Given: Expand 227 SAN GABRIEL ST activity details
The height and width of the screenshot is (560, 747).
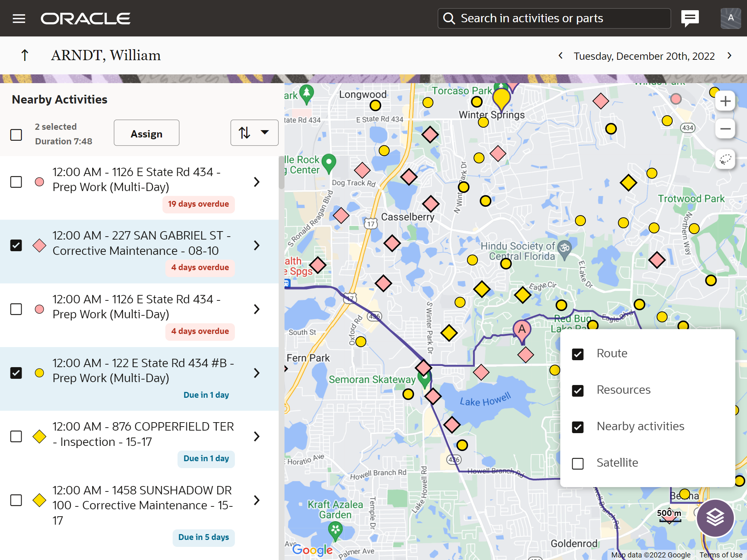Looking at the screenshot, I should [257, 245].
